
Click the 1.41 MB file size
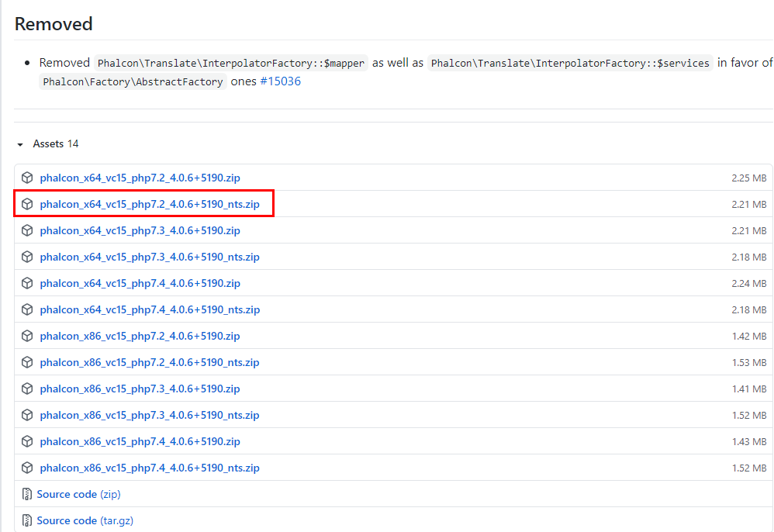pyautogui.click(x=749, y=389)
